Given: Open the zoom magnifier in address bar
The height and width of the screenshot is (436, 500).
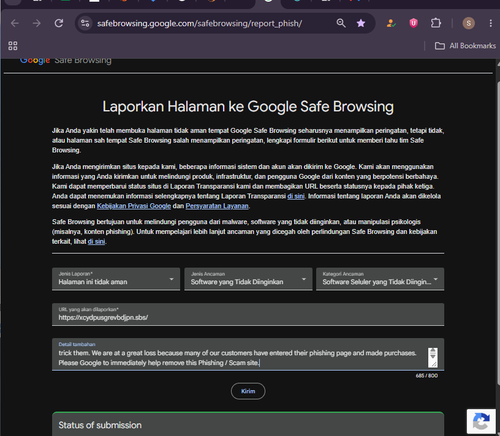Looking at the screenshot, I should pos(341,23).
